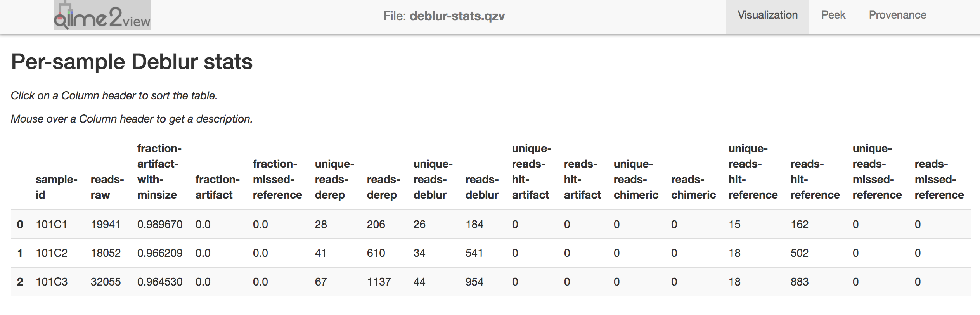The height and width of the screenshot is (315, 980).
Task: Click the QIIME 2 View logo
Action: click(x=102, y=16)
